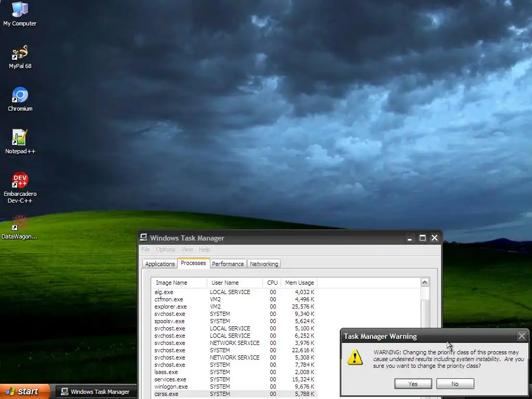The height and width of the screenshot is (399, 532).
Task: Select svchost.exe using 3,976 K memory
Action: pyautogui.click(x=234, y=343)
